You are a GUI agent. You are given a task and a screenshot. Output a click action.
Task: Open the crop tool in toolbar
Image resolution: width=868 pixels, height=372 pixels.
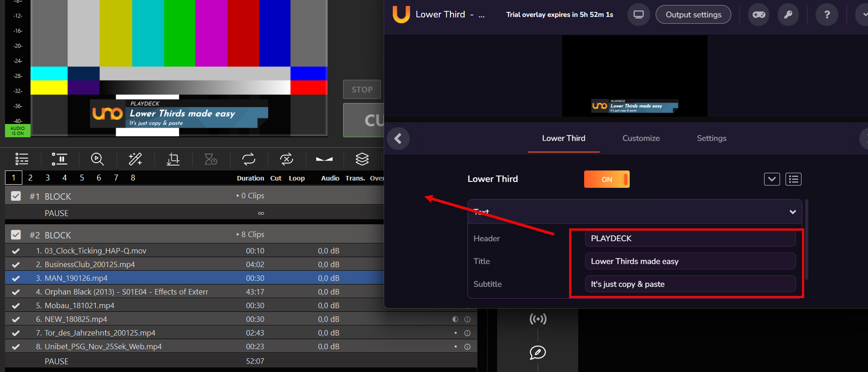173,159
